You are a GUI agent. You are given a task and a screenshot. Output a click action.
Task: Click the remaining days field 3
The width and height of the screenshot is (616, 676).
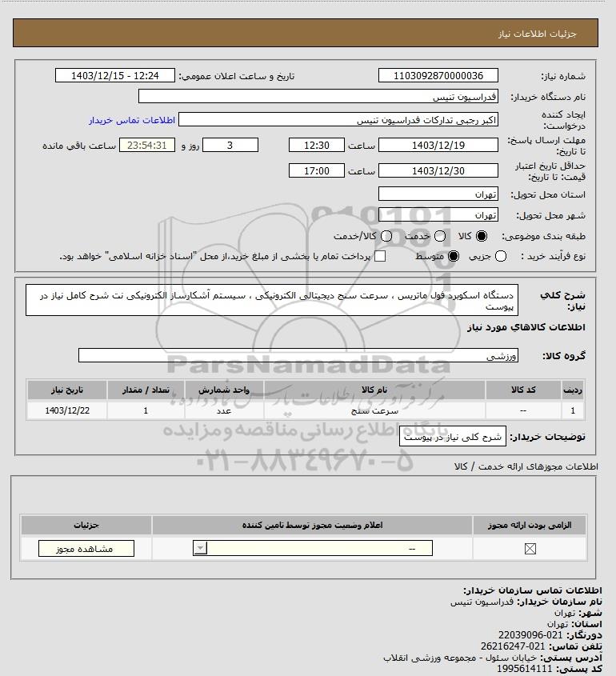click(230, 145)
